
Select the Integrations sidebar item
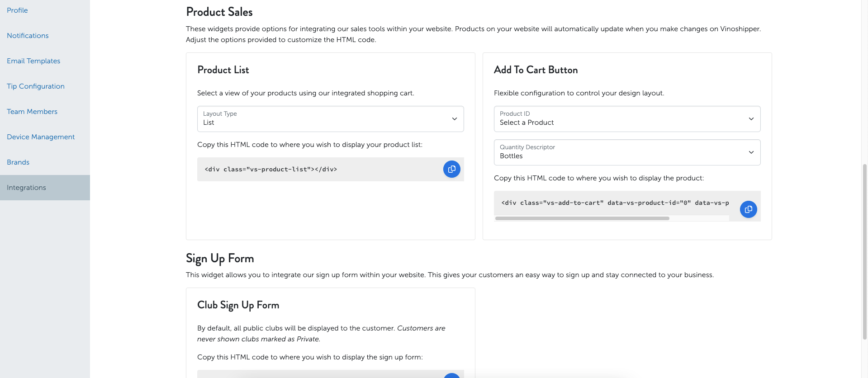[45, 188]
